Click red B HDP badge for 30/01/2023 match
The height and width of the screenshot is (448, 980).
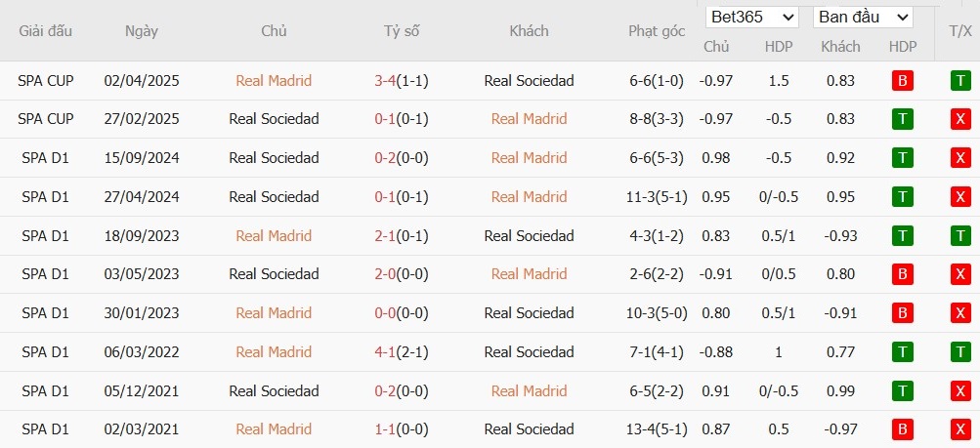903,313
